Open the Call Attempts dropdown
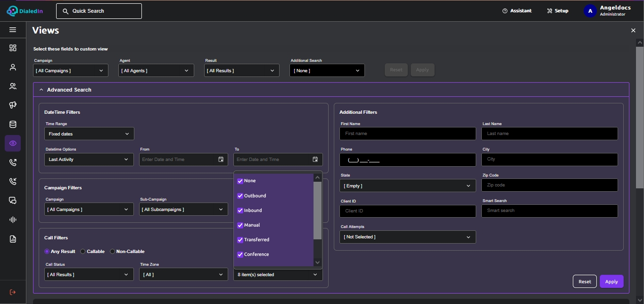 [408, 237]
